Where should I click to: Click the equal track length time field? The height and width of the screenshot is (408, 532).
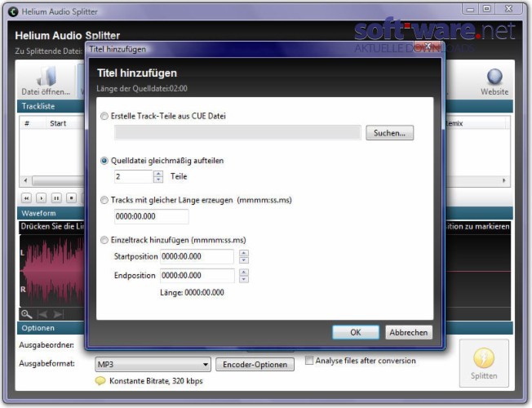151,216
